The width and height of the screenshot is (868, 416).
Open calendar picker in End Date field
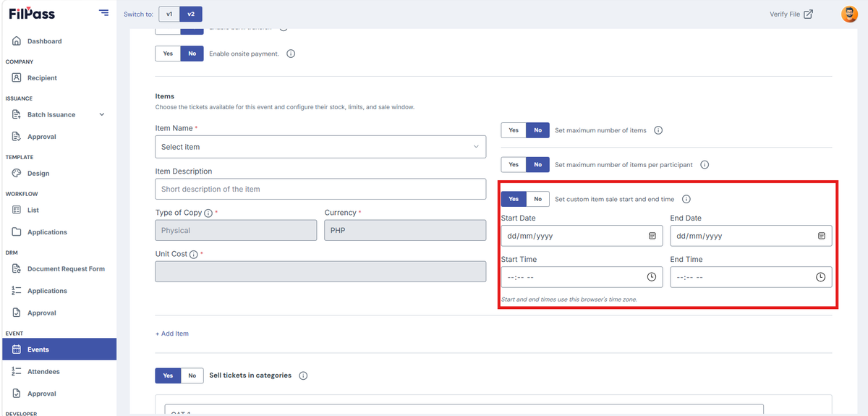coord(821,236)
